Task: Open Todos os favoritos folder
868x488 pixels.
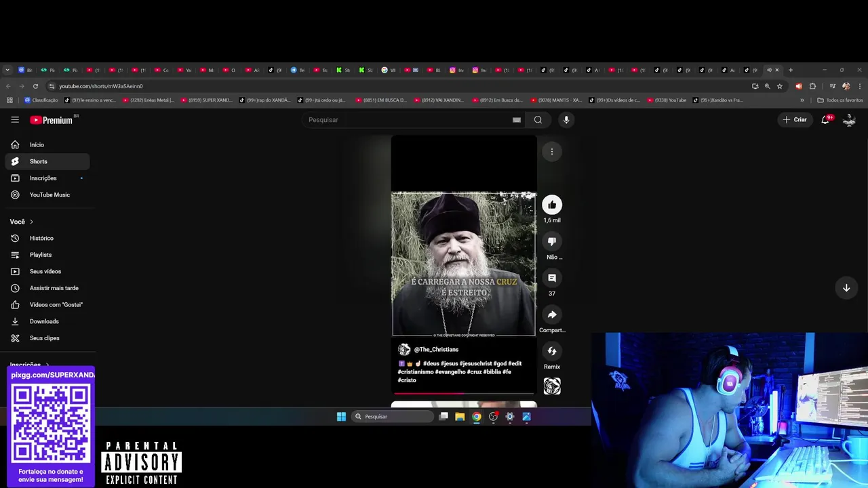Action: tap(840, 100)
